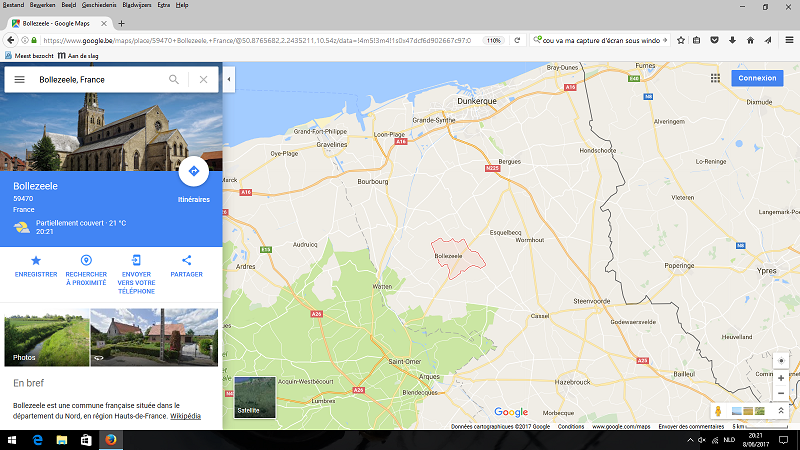Show bookmarks list clipboard icon
The width and height of the screenshot is (800, 450).
pyautogui.click(x=696, y=40)
